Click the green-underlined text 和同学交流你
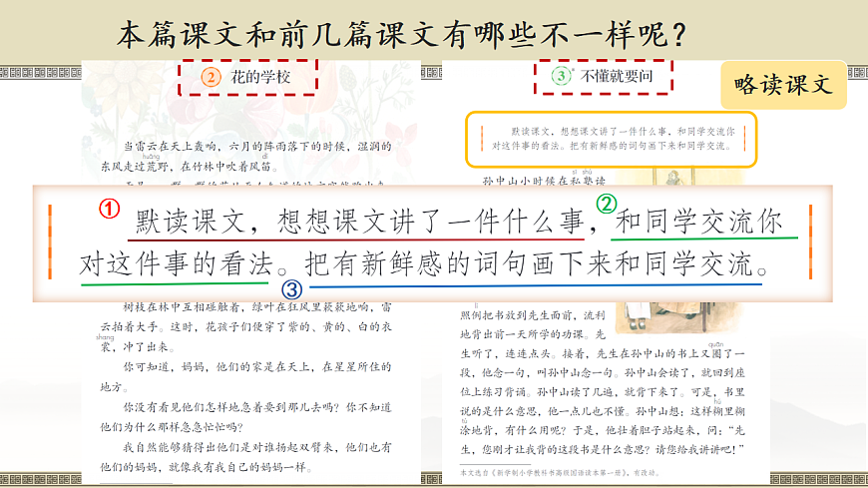Viewport: 868px width, 488px height. 699,221
